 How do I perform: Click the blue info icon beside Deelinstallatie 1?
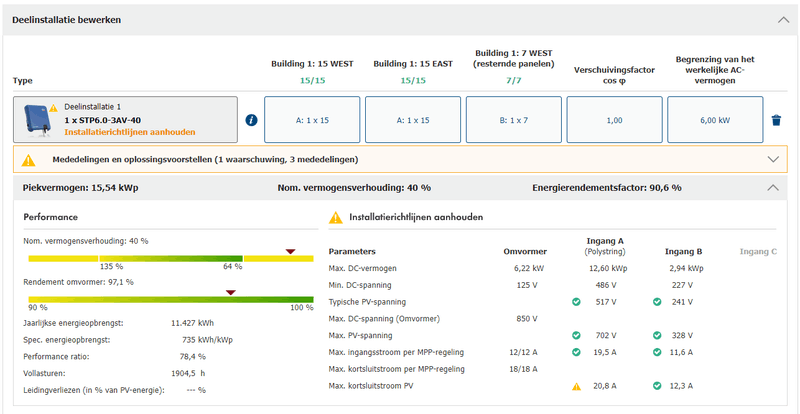click(251, 120)
